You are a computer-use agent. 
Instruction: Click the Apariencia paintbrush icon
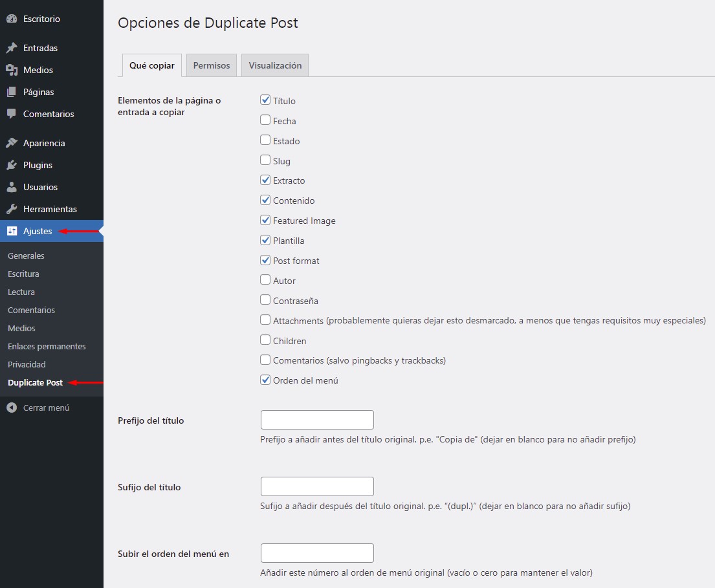[12, 143]
